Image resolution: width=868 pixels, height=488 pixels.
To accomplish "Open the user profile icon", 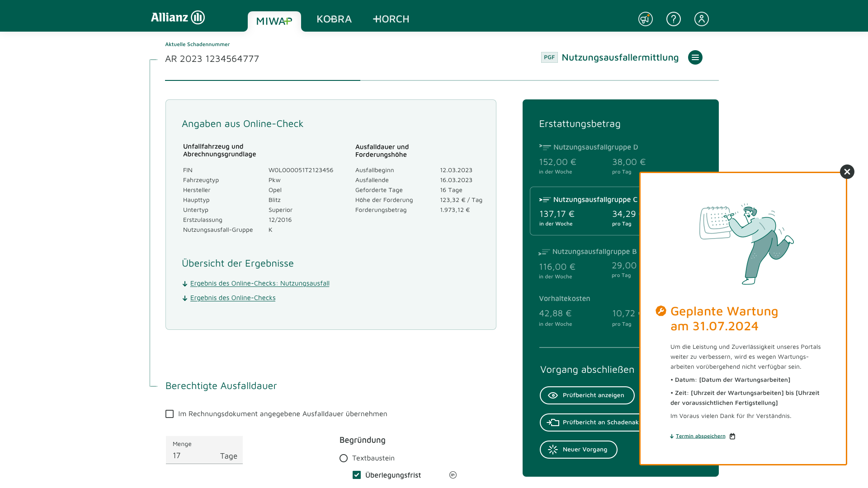I will (x=701, y=19).
